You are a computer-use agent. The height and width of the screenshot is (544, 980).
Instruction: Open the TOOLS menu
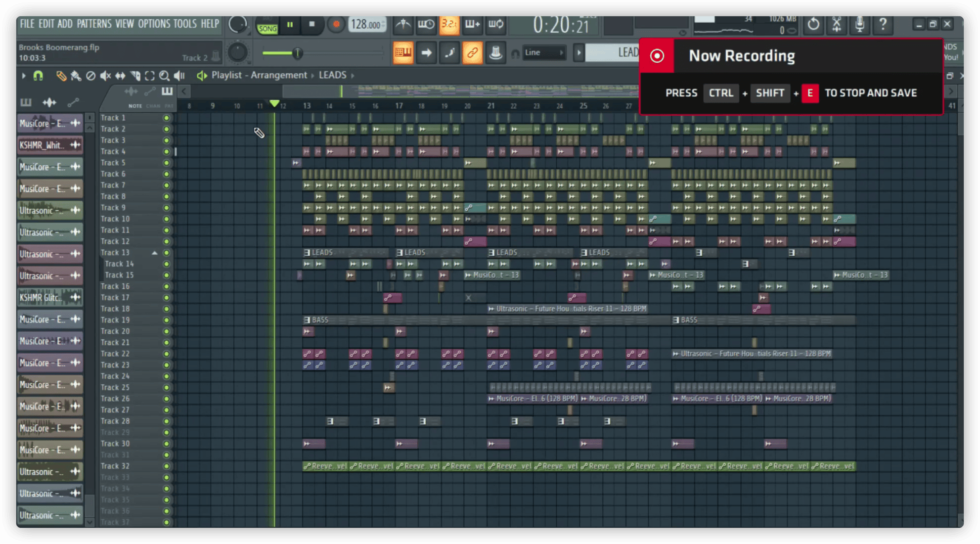185,23
